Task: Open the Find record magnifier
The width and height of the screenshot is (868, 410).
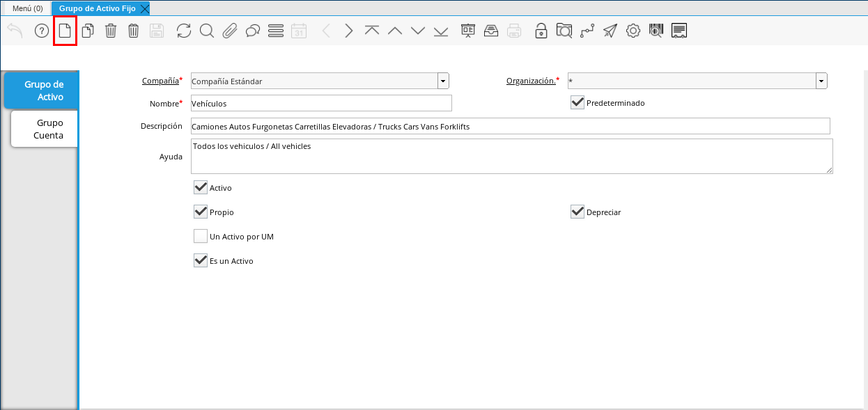Action: coord(207,31)
